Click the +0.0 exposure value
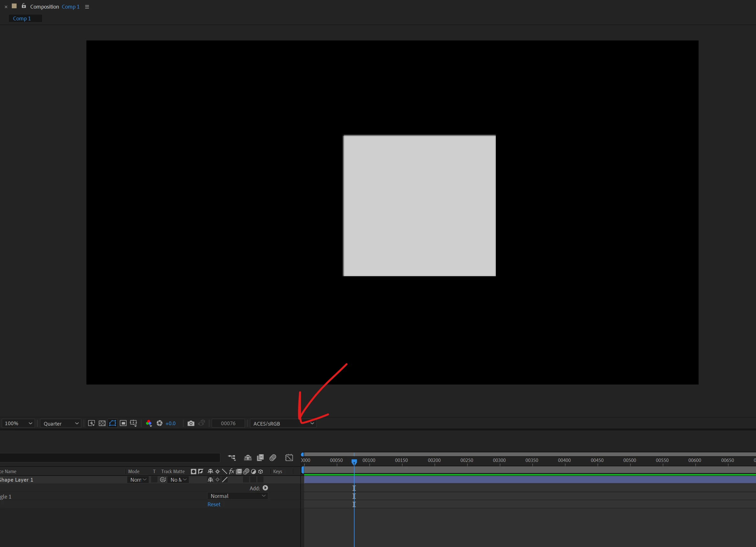 [170, 423]
